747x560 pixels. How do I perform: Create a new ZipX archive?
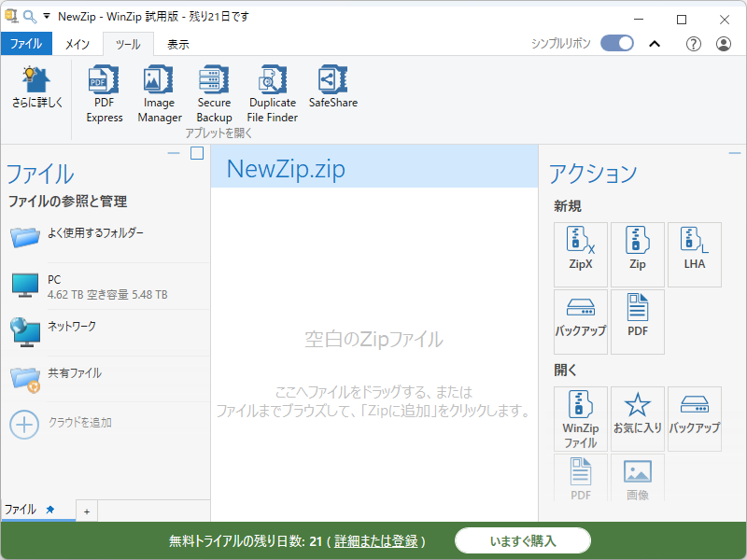point(581,254)
